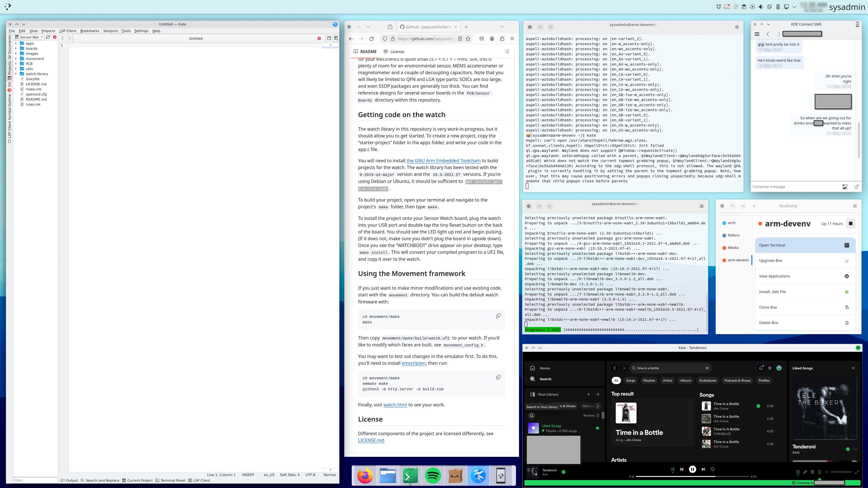Copy the cd movement/make code block
This screenshot has height=488, width=868.
pos(498,316)
